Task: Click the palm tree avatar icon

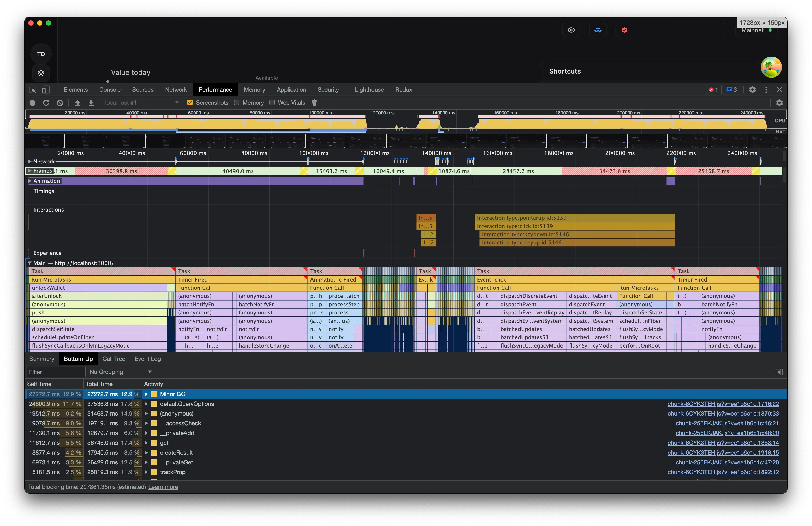Action: 771,67
